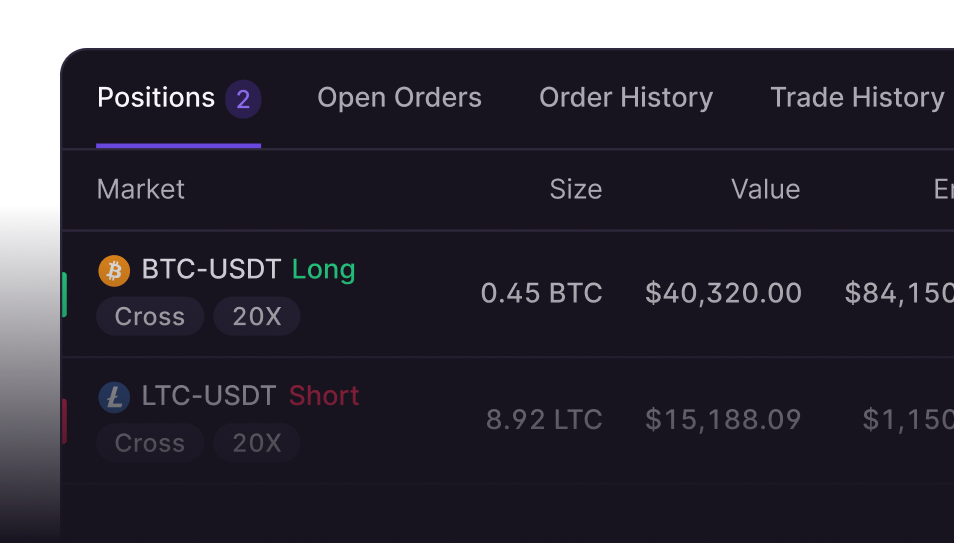The height and width of the screenshot is (543, 954).
Task: Switch to the Positions tab
Action: click(156, 98)
